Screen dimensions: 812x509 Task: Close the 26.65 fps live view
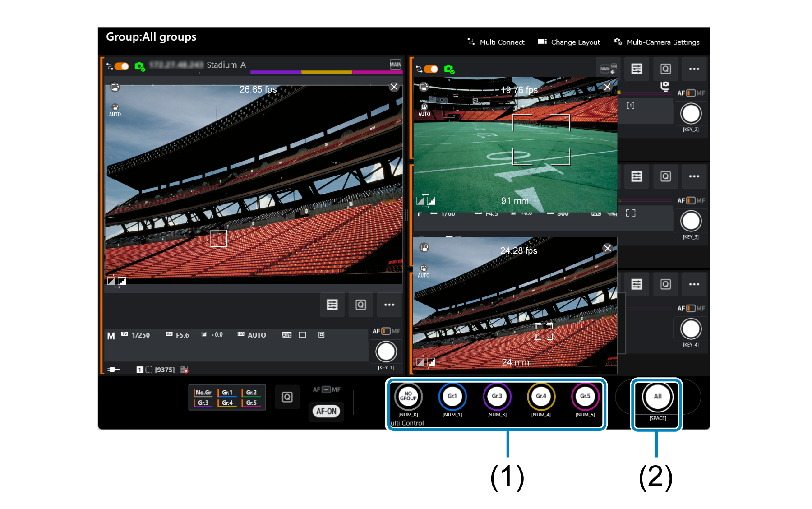(x=394, y=87)
